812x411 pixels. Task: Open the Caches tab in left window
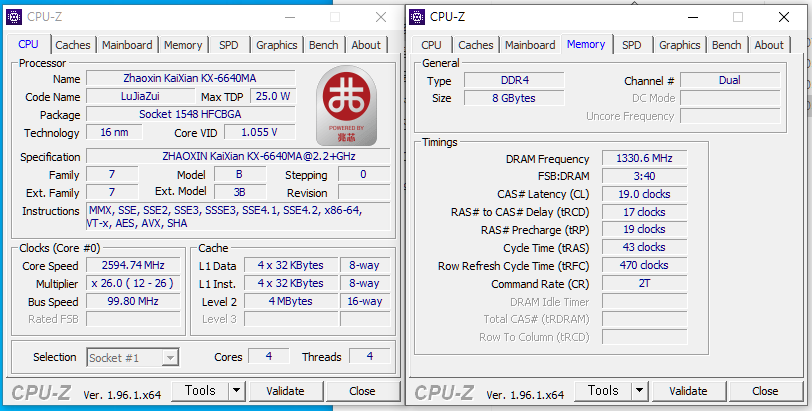72,45
